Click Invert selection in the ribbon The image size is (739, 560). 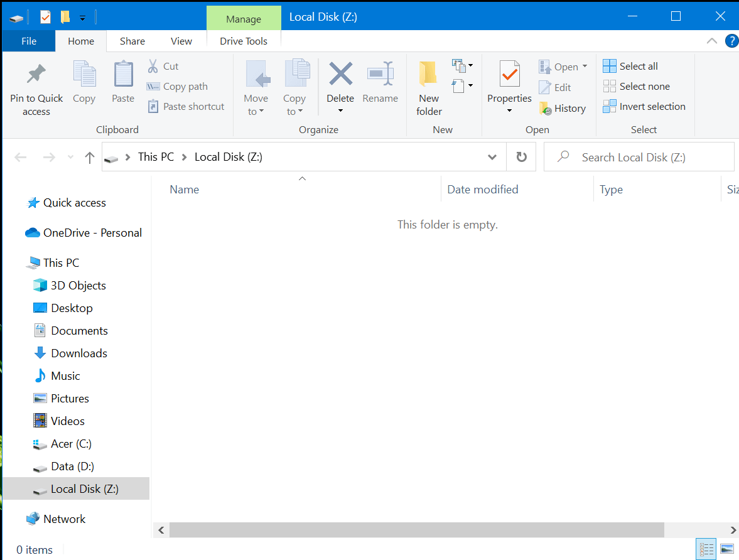pyautogui.click(x=644, y=107)
